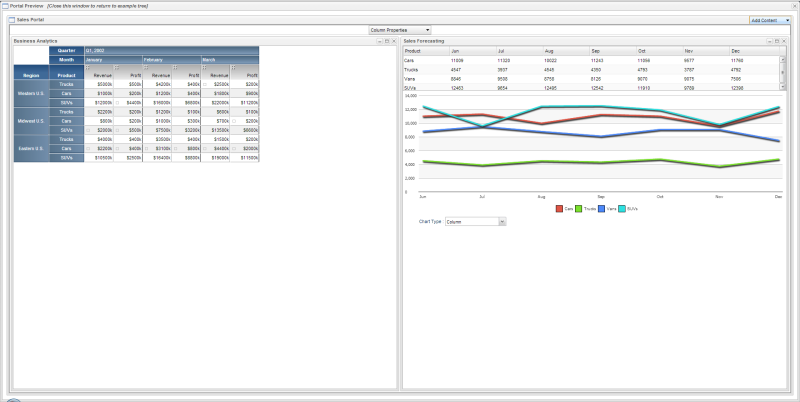The image size is (800, 402).
Task: Toggle the Cars legend color swatch
Action: coord(560,208)
